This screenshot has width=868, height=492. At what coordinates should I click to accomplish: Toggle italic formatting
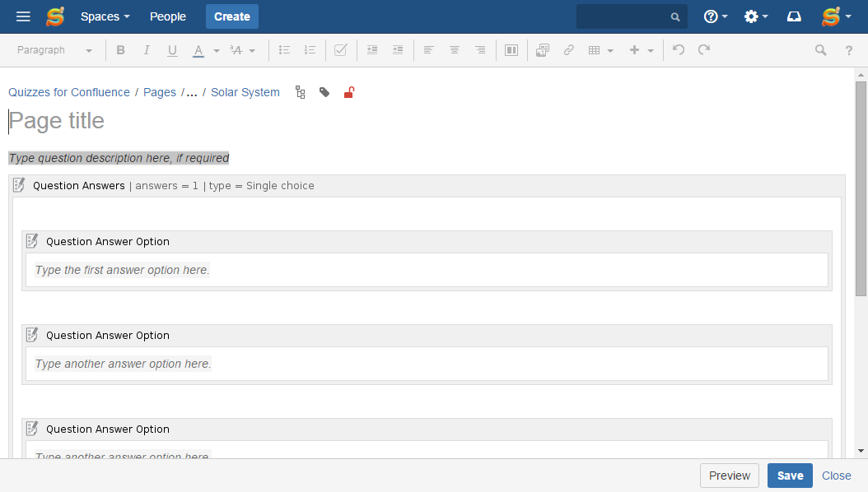click(146, 50)
